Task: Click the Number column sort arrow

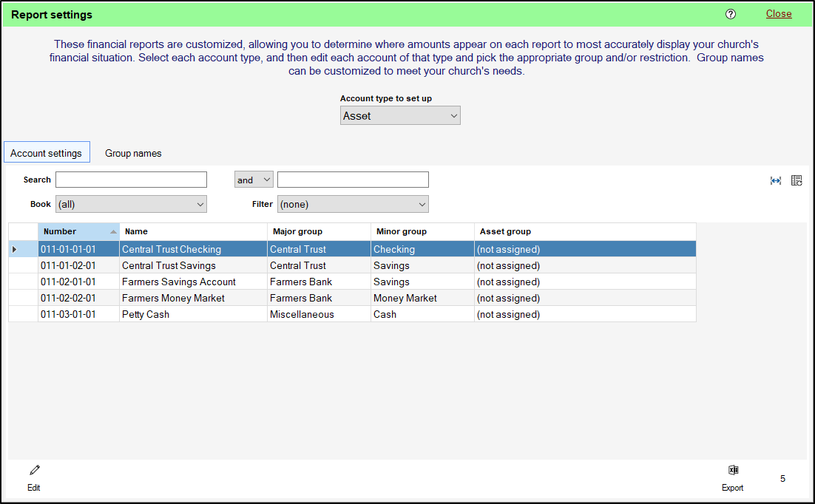Action: tap(113, 232)
